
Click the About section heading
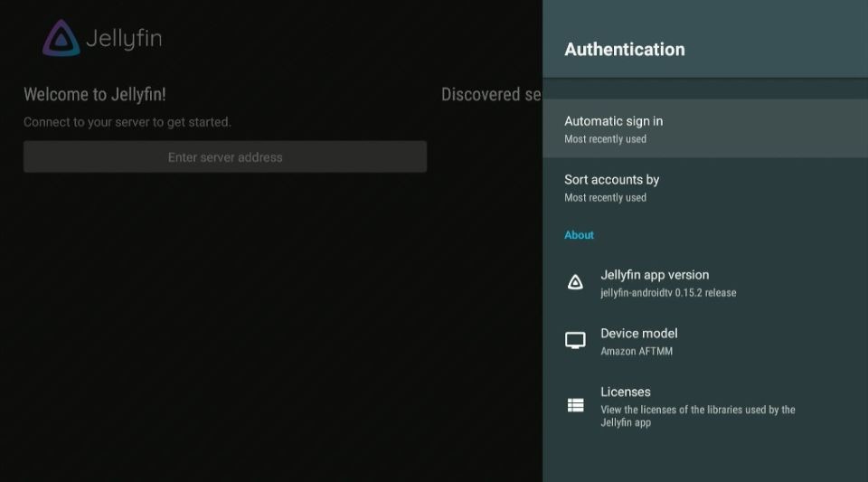click(579, 234)
